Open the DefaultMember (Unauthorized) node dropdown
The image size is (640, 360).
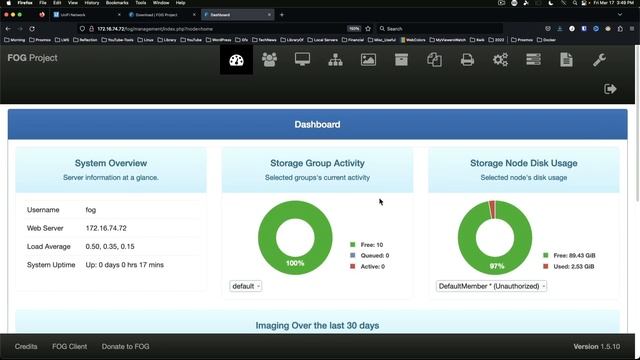point(491,287)
